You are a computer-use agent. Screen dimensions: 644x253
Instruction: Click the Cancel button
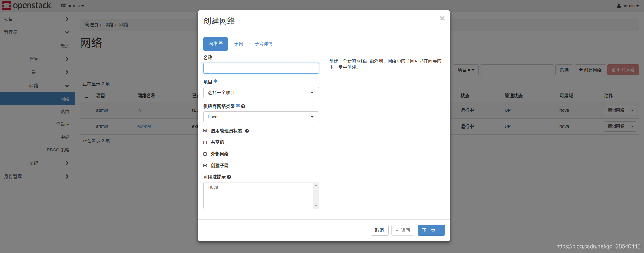click(380, 230)
